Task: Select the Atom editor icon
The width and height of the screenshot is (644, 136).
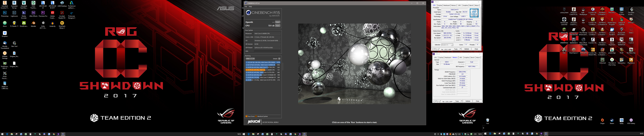Action: coord(5,24)
